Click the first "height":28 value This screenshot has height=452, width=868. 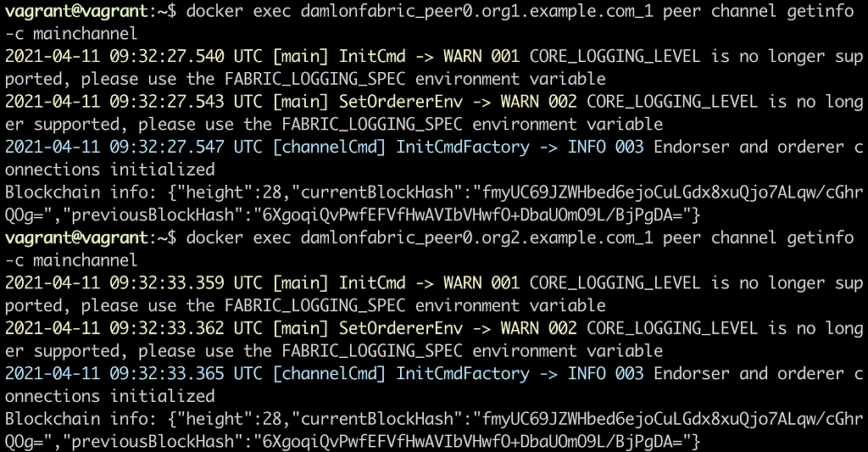229,193
